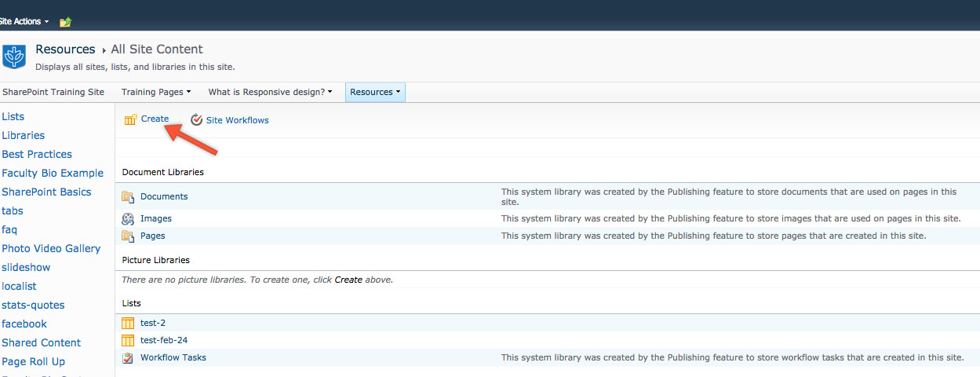980x377 pixels.
Task: Go to SharePoint Training Site tab
Action: pyautogui.click(x=53, y=92)
